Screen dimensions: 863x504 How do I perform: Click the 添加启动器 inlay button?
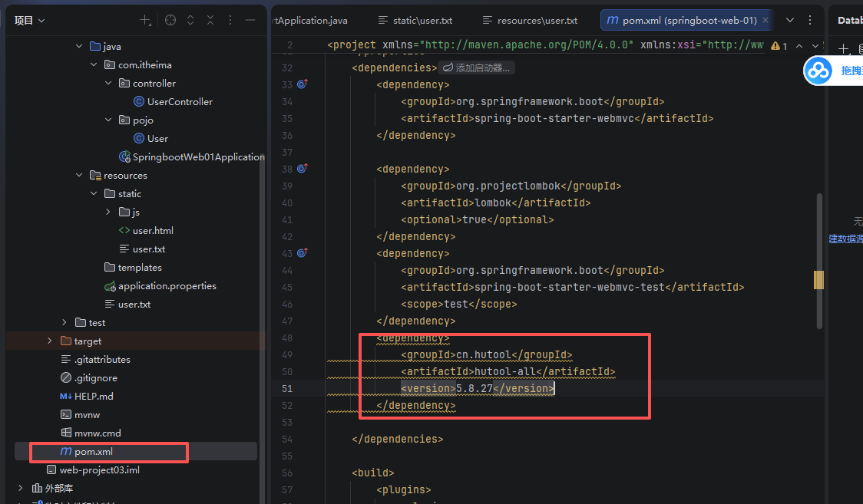pos(477,68)
